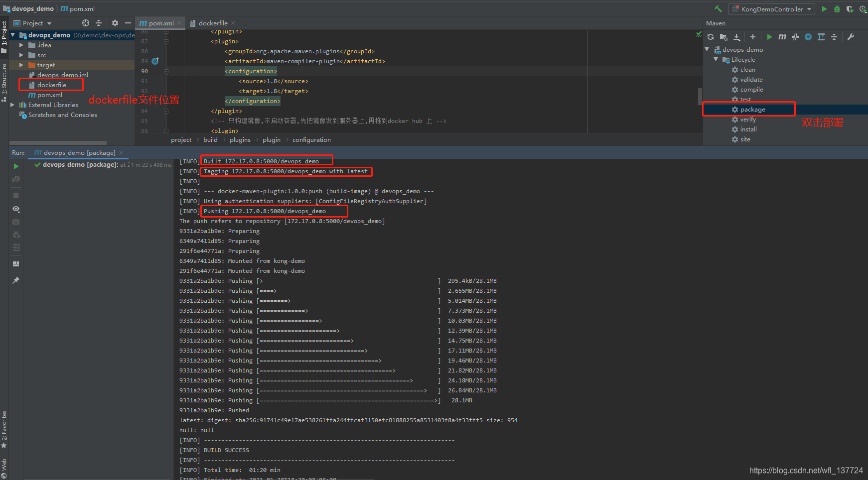Open the 2: Favorites side tab
This screenshot has height=480, width=868.
[x=4, y=429]
